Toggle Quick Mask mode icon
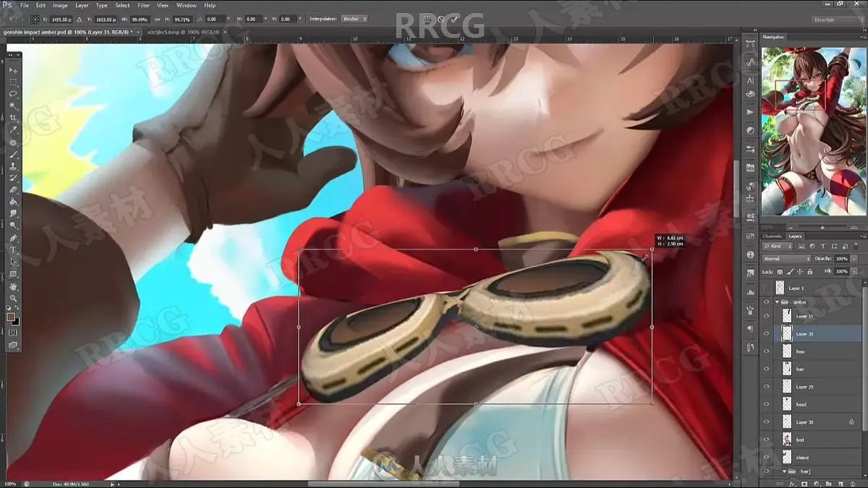 coord(13,333)
